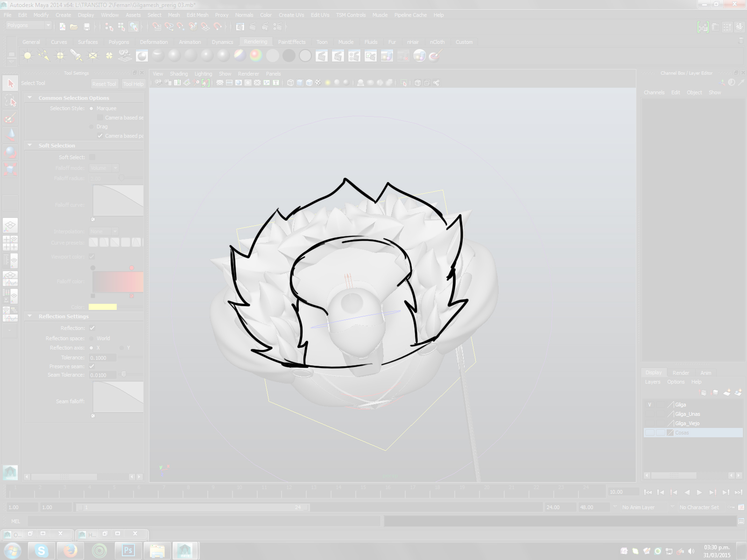Collapse the Common Selection Options section
Viewport: 747px width, 560px height.
tap(30, 98)
